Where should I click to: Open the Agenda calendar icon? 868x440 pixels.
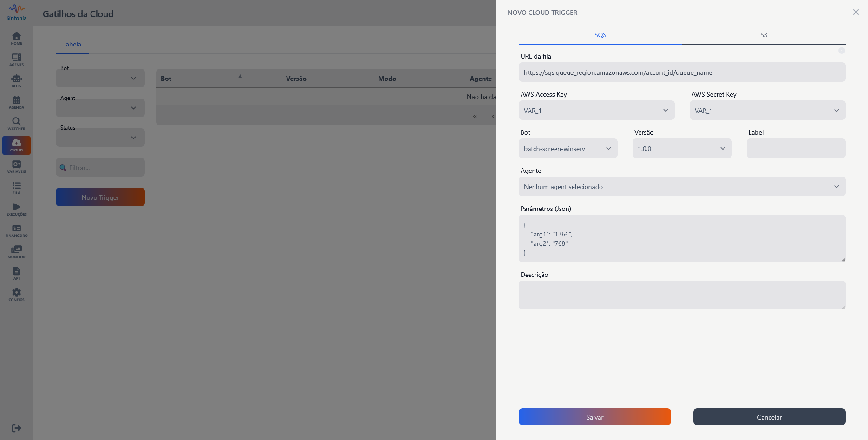click(x=16, y=102)
